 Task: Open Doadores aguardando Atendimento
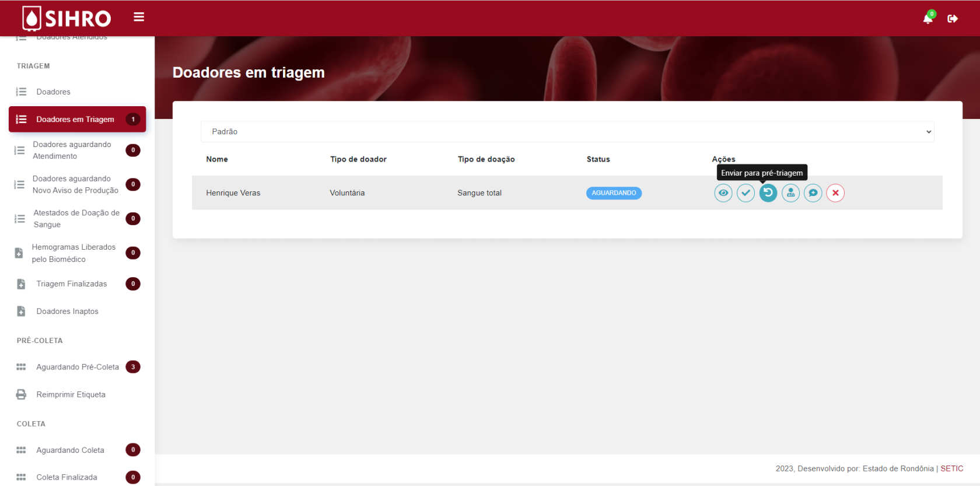tap(77, 151)
